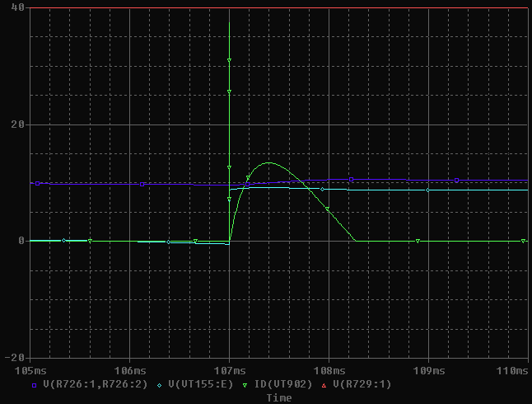Image resolution: width=532 pixels, height=404 pixels.
Task: Click the 109ms x-axis label
Action: 429,371
